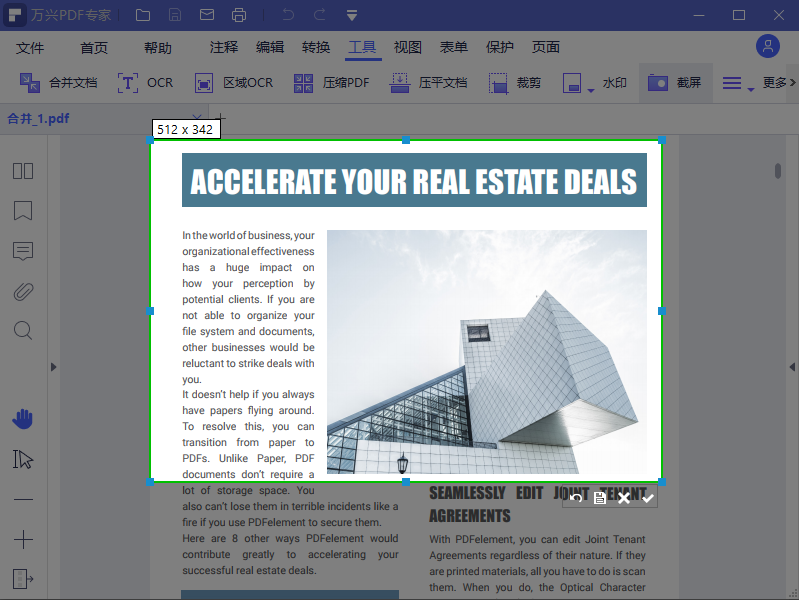Expand the 更多 dropdown arrow
The width and height of the screenshot is (799, 600).
click(x=751, y=90)
